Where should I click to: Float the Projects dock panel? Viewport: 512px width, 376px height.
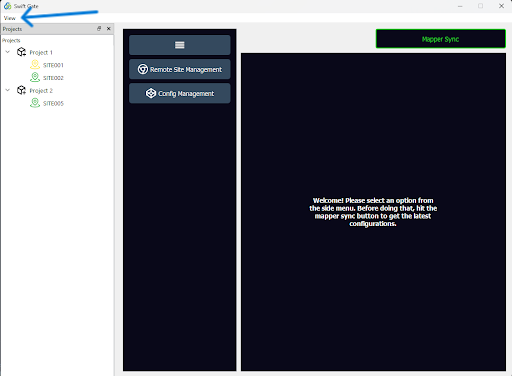point(99,29)
